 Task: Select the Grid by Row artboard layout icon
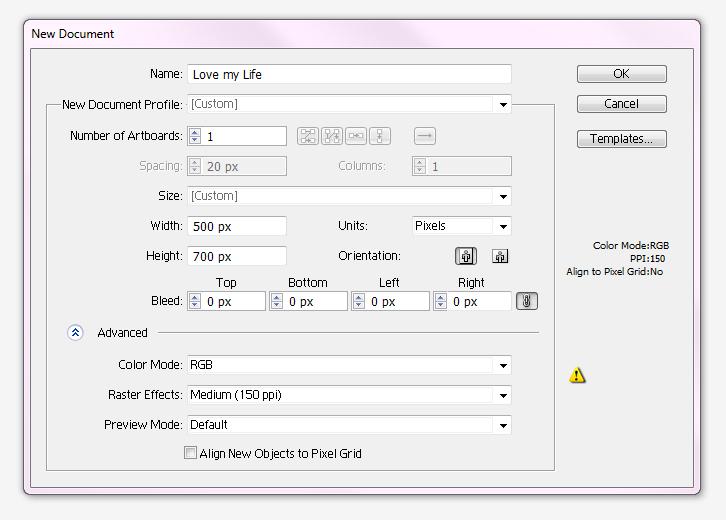click(307, 136)
